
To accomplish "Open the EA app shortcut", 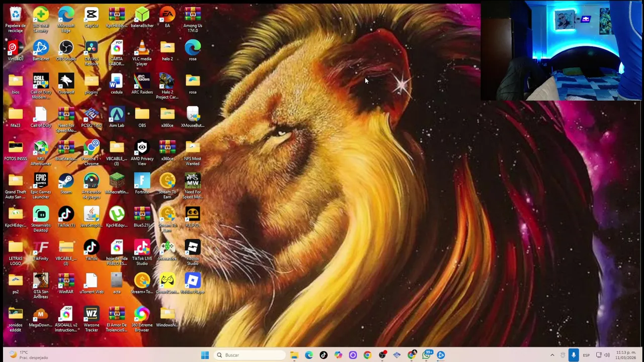I will click(167, 17).
